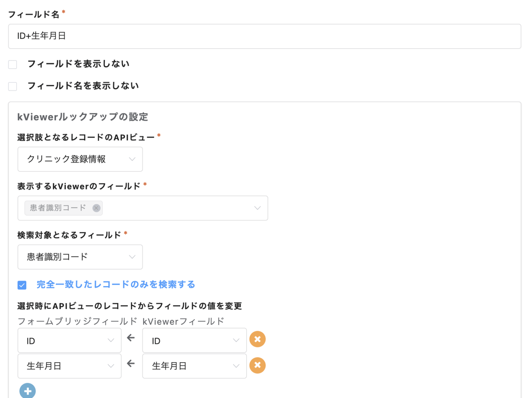This screenshot has height=398, width=532.
Task: Click the 完全一致したレコードのみを検索する label text
Action: pyautogui.click(x=116, y=285)
